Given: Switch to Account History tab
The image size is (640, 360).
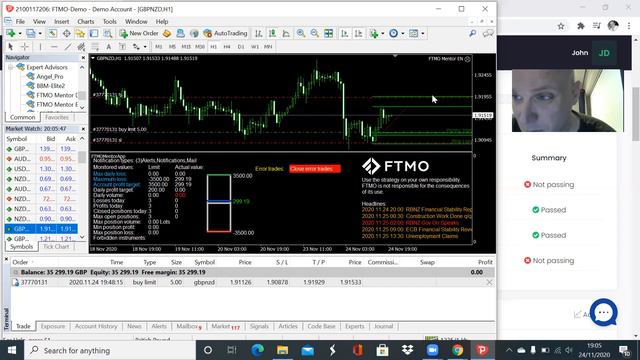Looking at the screenshot, I should coord(96,327).
